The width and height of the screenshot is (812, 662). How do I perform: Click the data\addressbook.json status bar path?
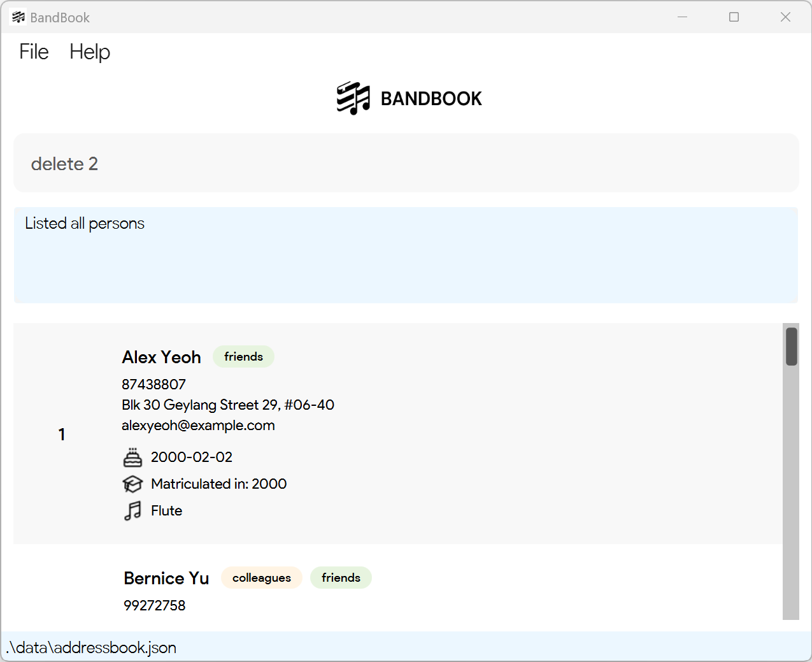pyautogui.click(x=91, y=647)
